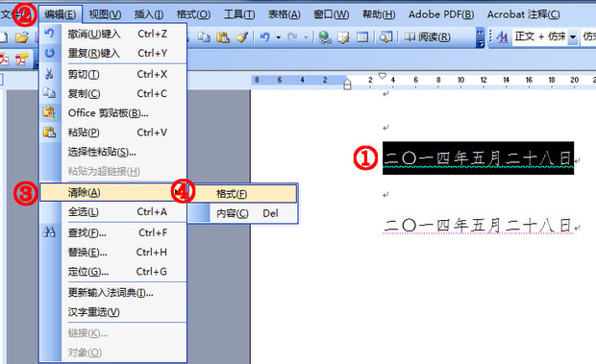This screenshot has width=596, height=364.
Task: Click the Paste clipboard icon in the toolbar
Action: 223,36
